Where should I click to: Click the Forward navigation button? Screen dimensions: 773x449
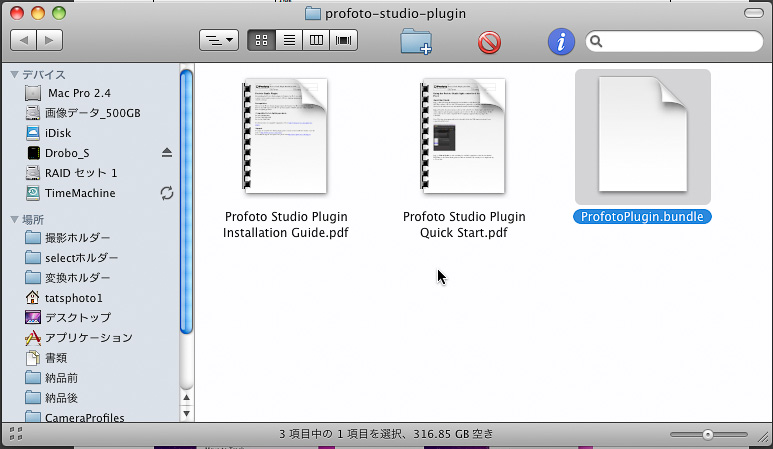49,41
